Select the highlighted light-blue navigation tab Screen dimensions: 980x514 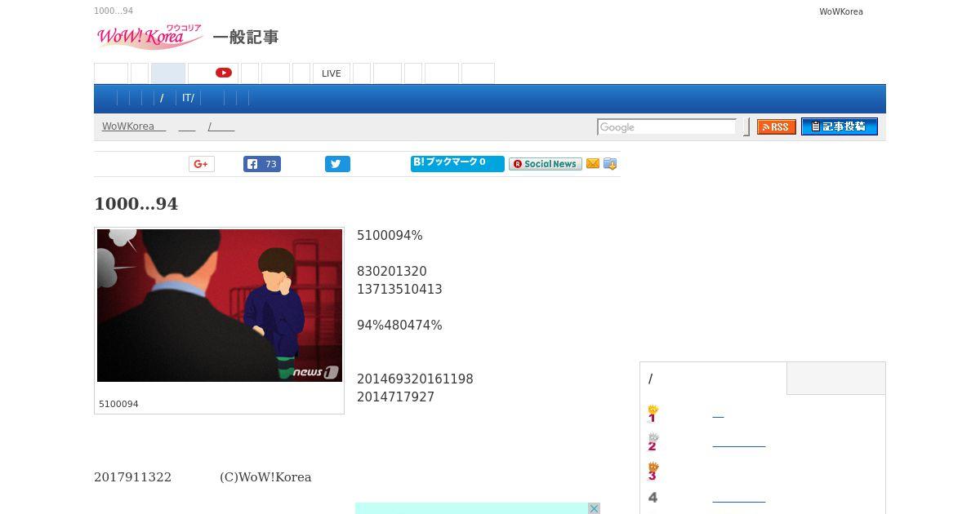168,73
